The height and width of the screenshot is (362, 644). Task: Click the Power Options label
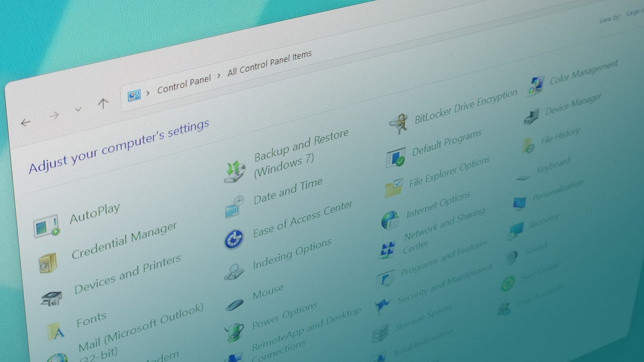click(285, 315)
